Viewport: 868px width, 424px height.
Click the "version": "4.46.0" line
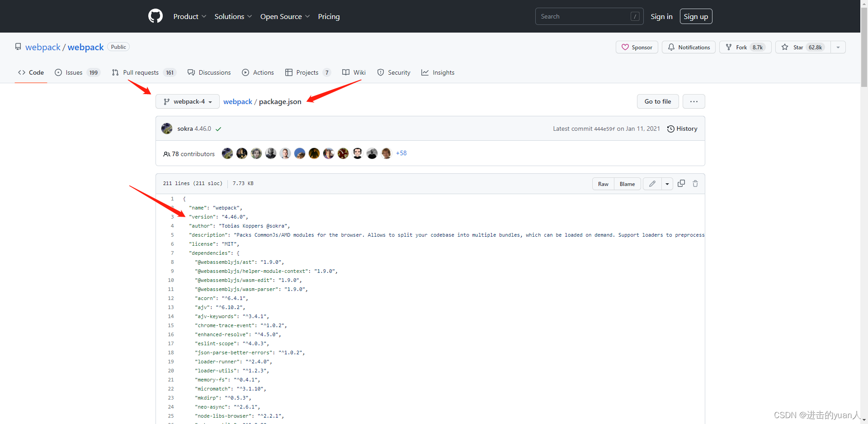click(218, 217)
